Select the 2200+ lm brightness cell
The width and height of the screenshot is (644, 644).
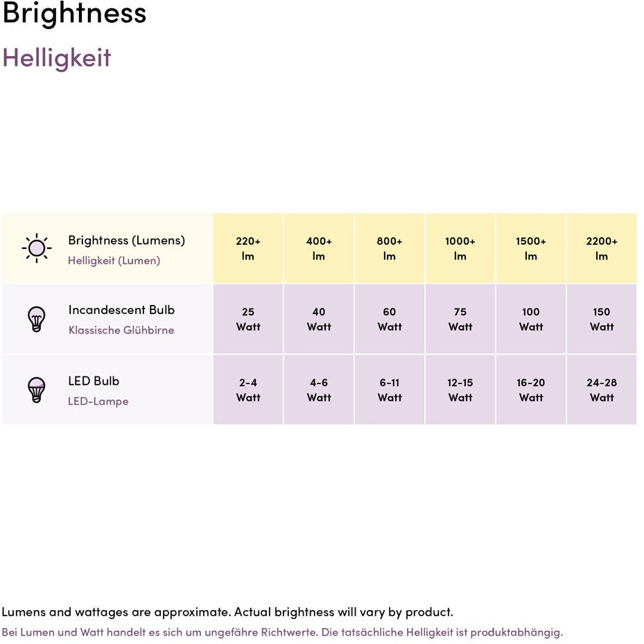pyautogui.click(x=602, y=248)
